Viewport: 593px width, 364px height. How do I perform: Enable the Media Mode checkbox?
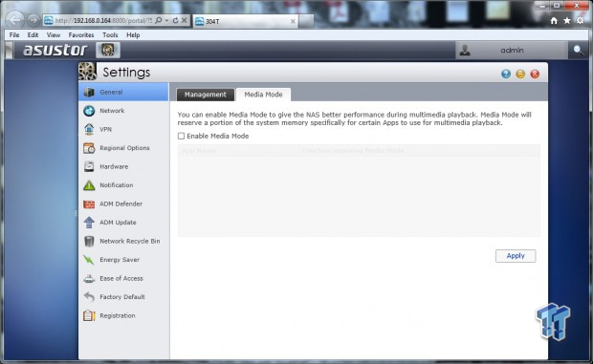tap(181, 136)
